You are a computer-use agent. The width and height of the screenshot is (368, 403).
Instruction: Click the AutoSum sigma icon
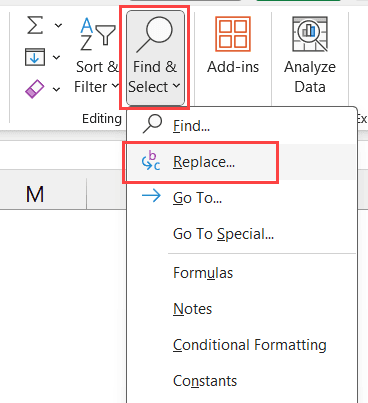point(35,25)
